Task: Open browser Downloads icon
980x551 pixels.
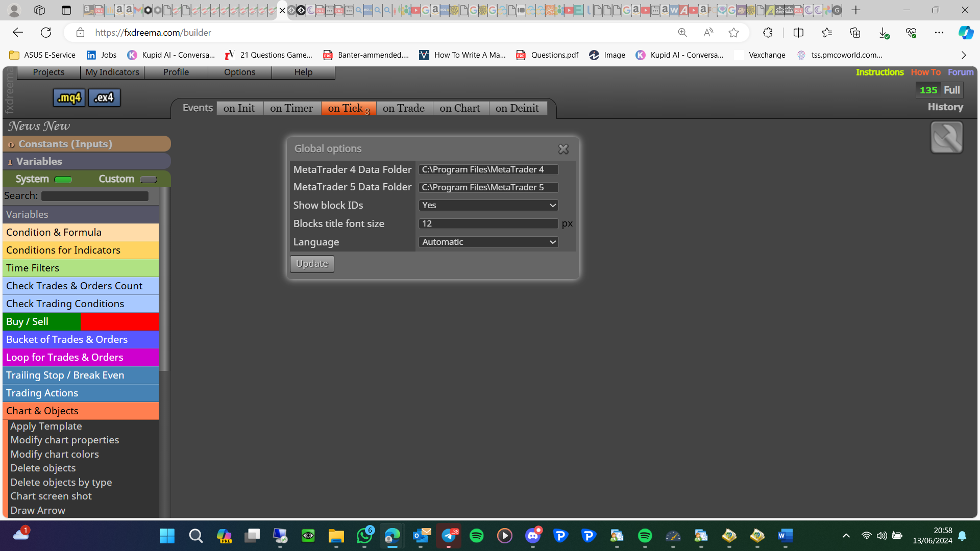Action: (884, 33)
